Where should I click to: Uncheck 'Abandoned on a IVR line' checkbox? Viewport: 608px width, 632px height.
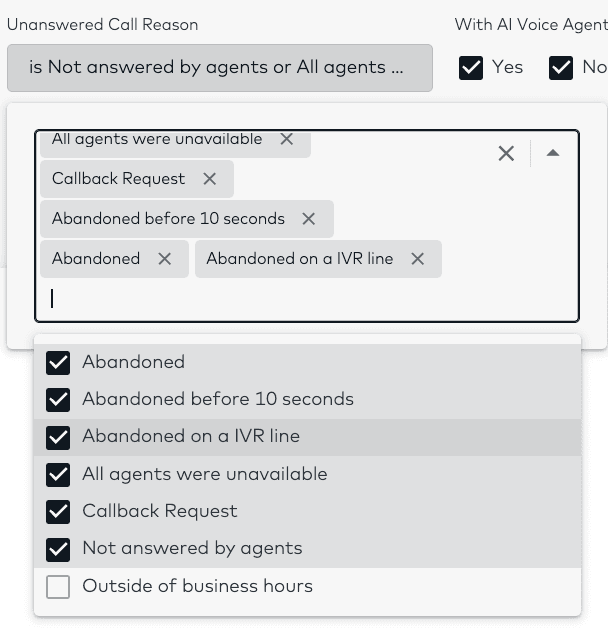point(58,437)
